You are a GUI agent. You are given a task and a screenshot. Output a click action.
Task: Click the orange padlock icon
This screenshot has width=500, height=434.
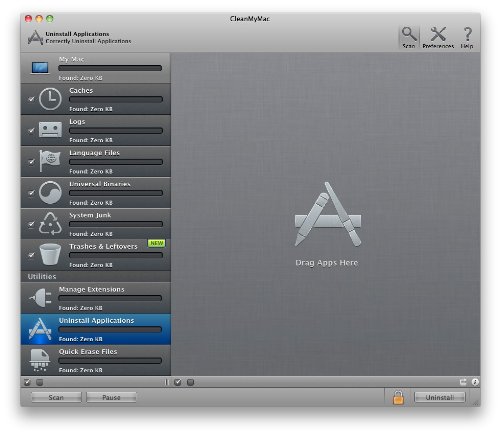click(398, 397)
